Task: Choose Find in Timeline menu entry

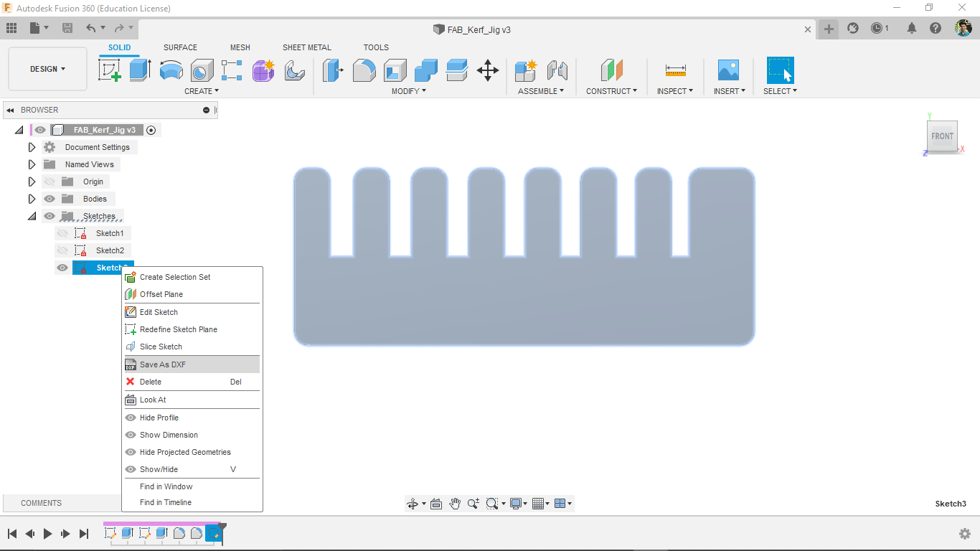Action: [x=192, y=502]
